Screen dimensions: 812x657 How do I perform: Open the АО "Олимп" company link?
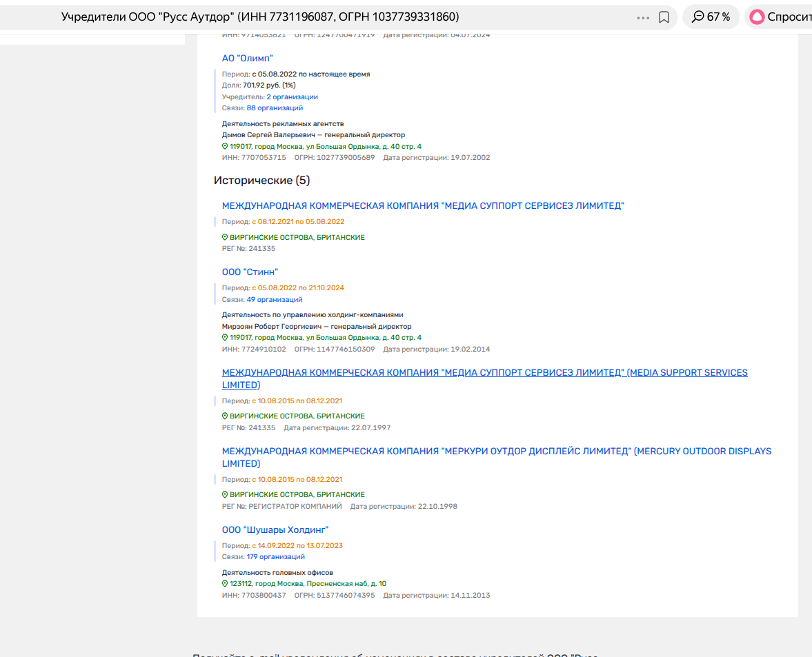point(248,59)
